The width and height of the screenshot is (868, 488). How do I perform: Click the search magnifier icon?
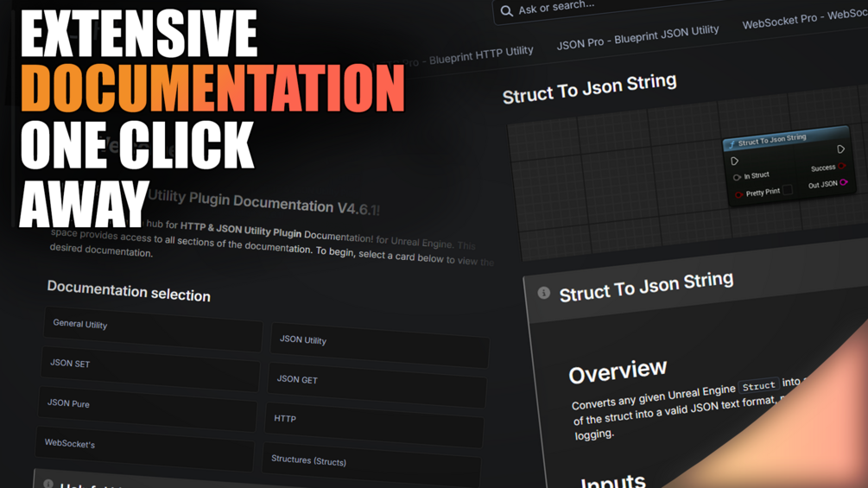tap(506, 11)
